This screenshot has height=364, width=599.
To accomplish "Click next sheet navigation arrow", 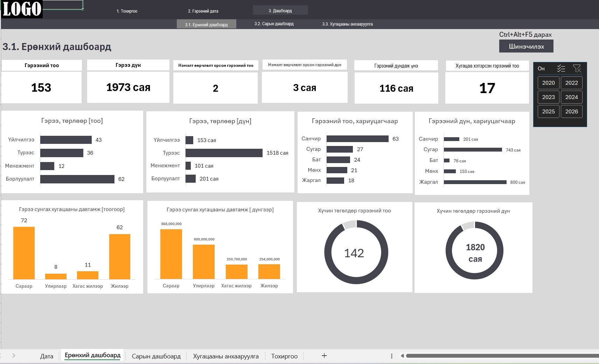I will (14, 356).
